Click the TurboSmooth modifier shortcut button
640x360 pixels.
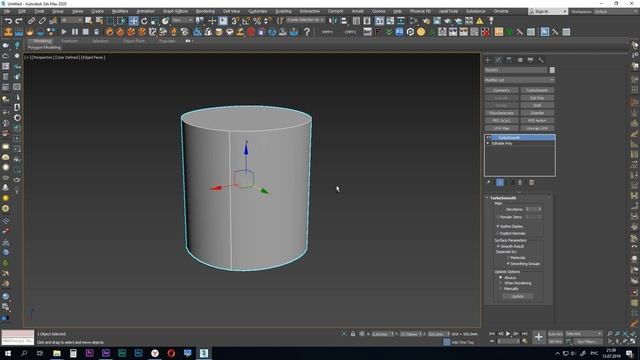[537, 90]
